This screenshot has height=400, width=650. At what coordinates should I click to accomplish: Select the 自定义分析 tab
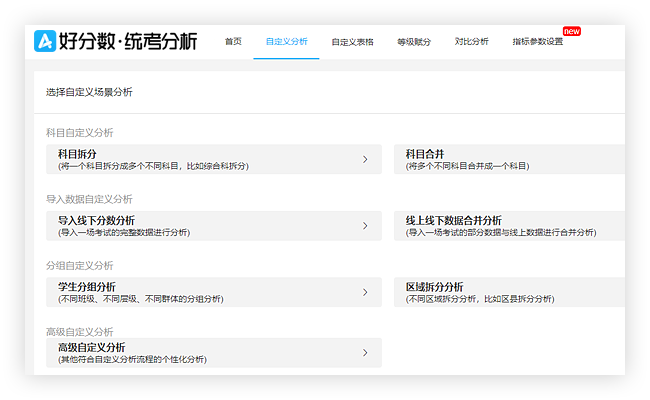click(286, 42)
